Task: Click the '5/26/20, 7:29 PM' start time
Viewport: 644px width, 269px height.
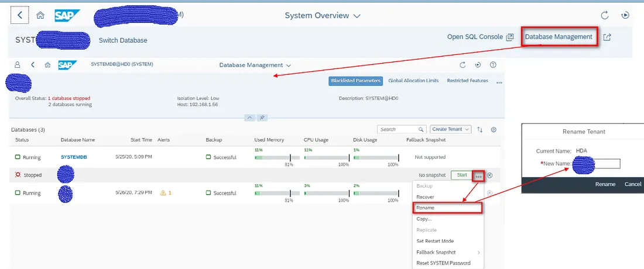Action: click(x=133, y=193)
